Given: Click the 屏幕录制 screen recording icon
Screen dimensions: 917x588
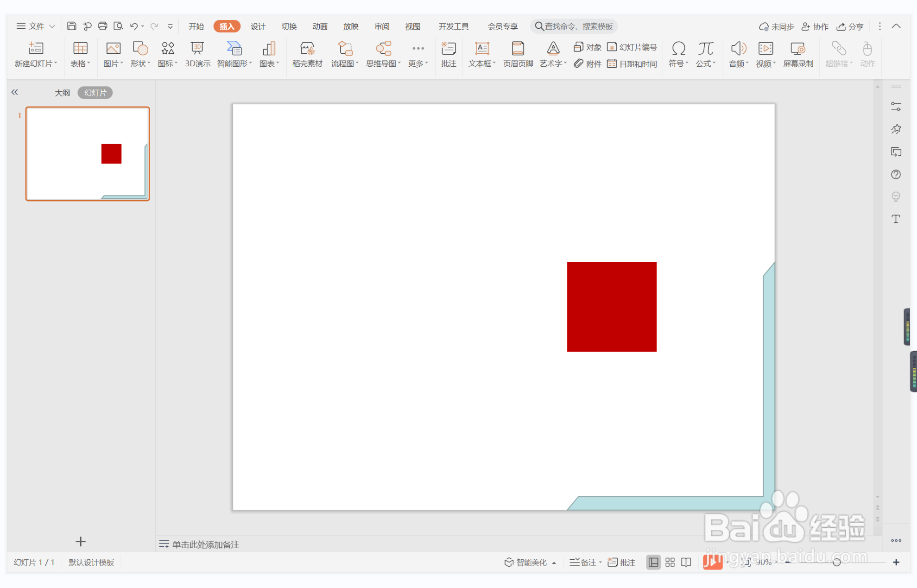Looking at the screenshot, I should [797, 54].
